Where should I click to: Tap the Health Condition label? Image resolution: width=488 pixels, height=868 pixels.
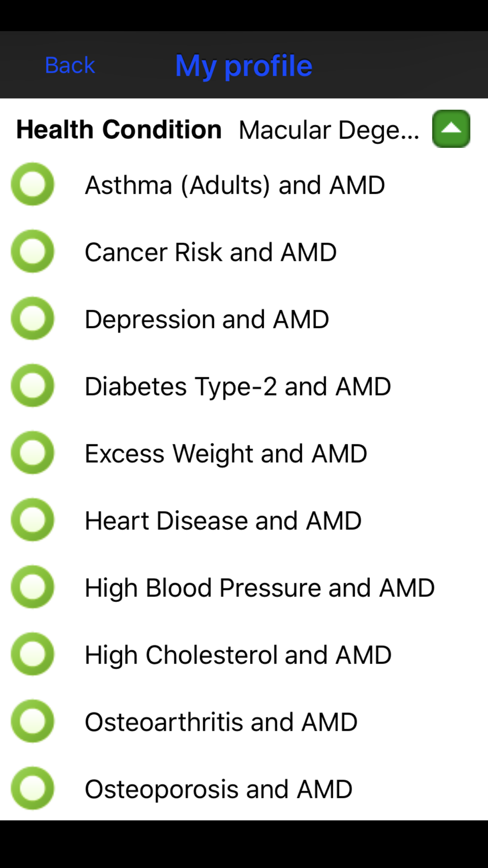pos(119,130)
